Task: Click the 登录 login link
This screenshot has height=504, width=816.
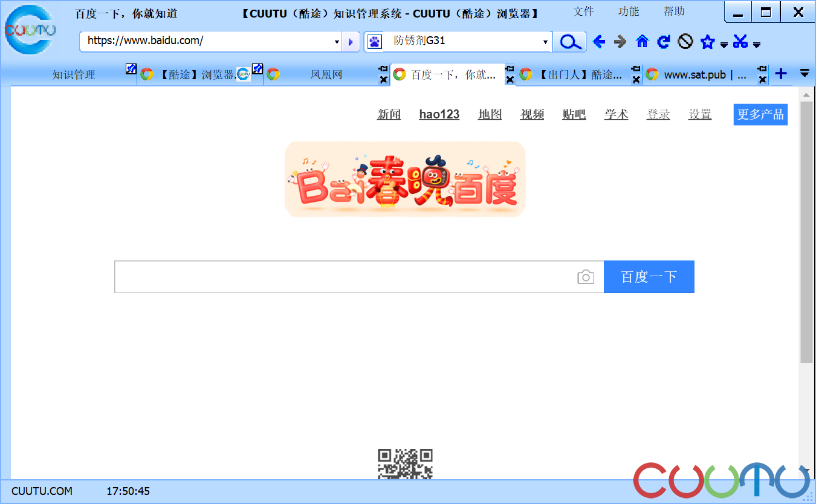Action: (658, 114)
